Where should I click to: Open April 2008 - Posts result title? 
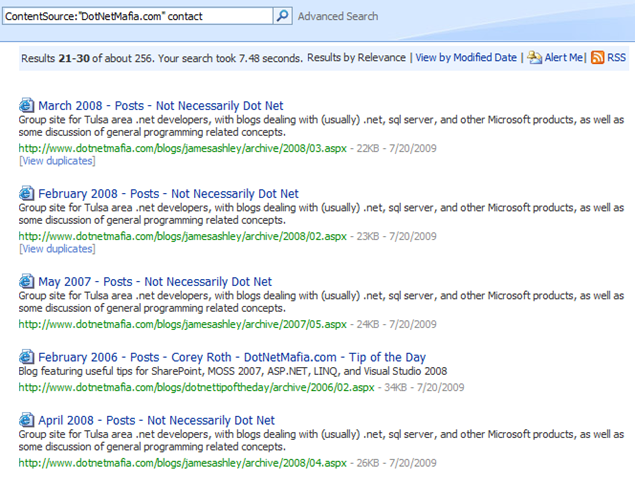click(x=156, y=420)
